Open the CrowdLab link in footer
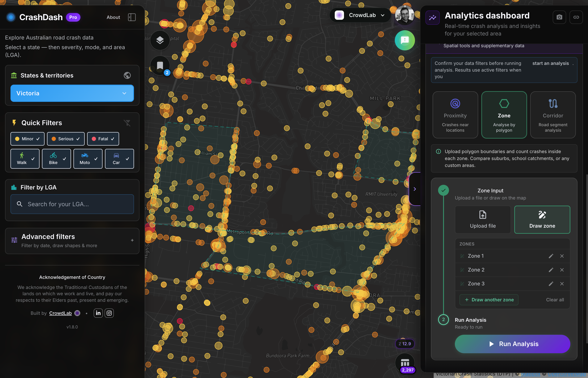The height and width of the screenshot is (378, 588). [x=60, y=313]
